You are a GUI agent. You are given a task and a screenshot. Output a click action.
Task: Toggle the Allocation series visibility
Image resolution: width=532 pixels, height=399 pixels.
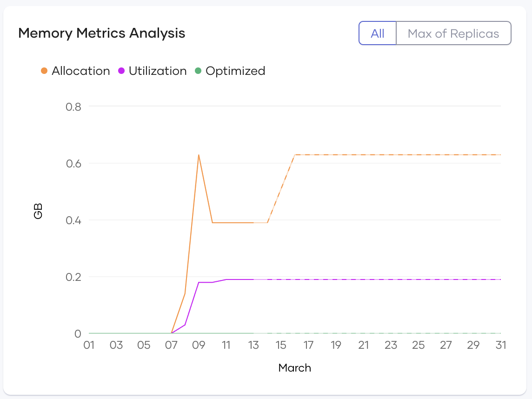coord(74,71)
